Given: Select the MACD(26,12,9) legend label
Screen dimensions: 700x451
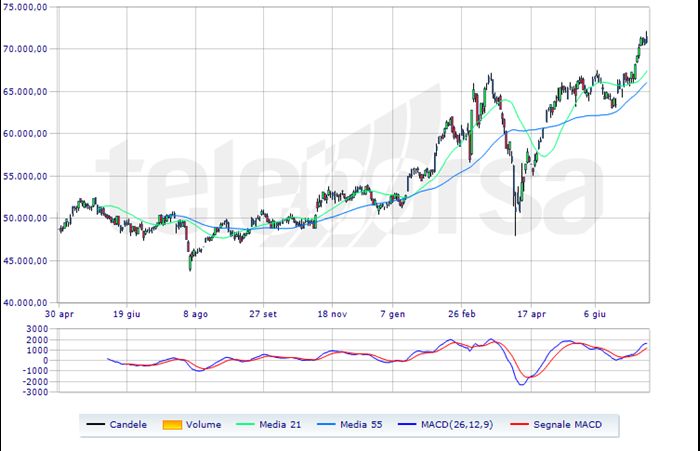Looking at the screenshot, I should (x=457, y=425).
